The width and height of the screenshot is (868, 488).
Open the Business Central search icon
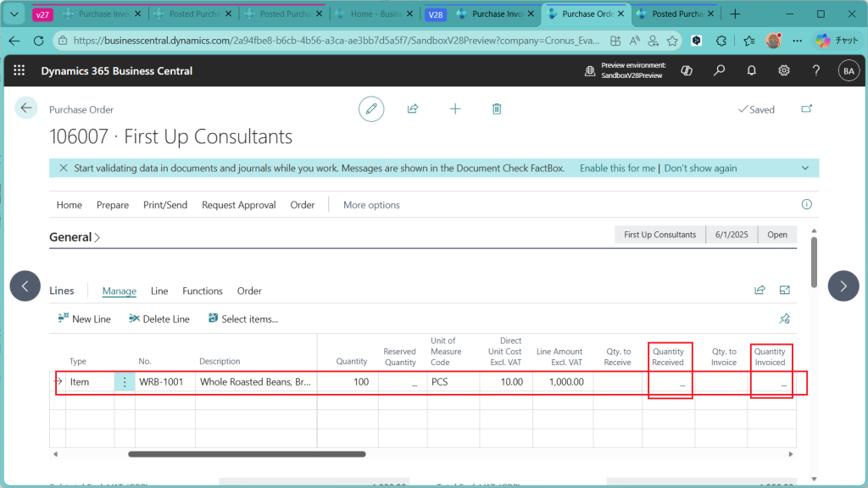pos(719,71)
